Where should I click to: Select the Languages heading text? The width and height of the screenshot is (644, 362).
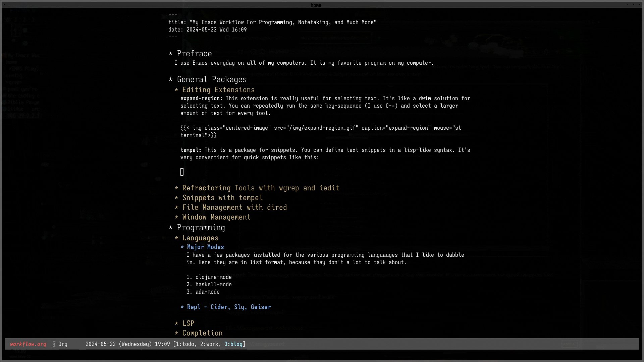point(201,238)
